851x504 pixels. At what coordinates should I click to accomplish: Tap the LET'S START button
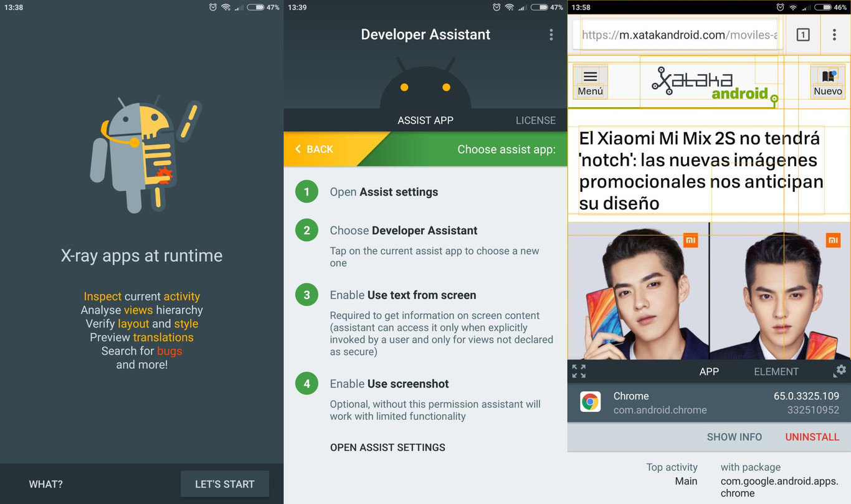(224, 483)
